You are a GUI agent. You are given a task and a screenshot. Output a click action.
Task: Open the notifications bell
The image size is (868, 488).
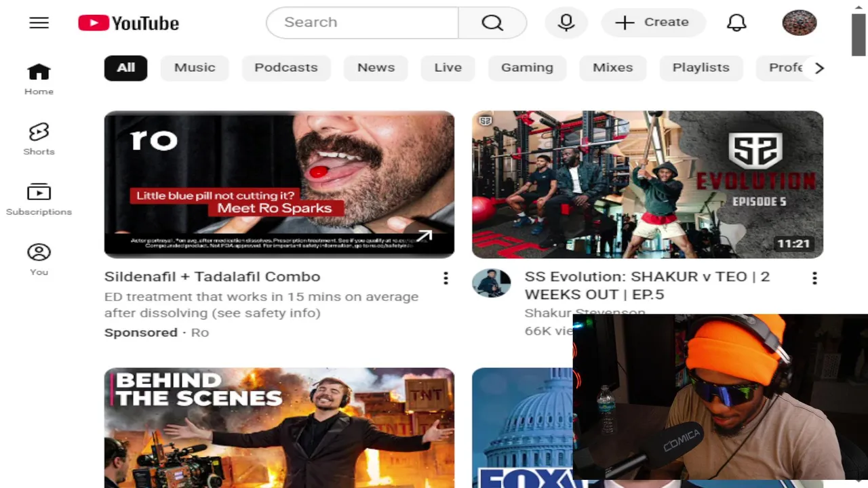(736, 22)
